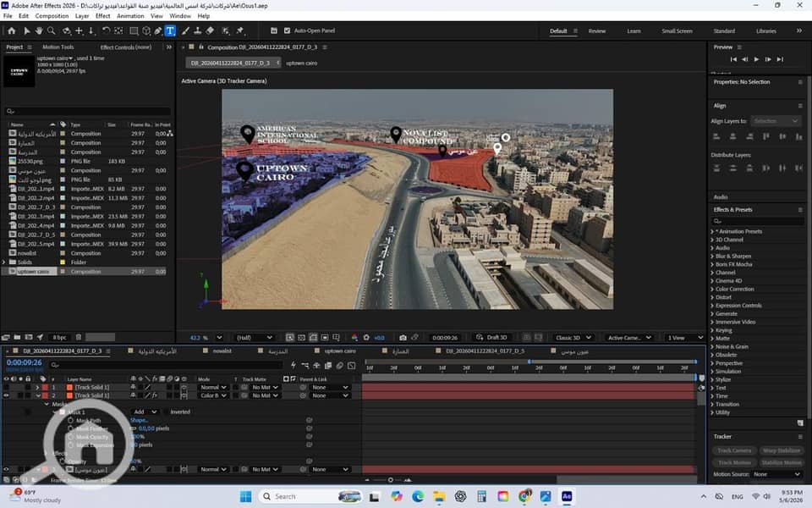812x508 pixels.
Task: Expand the Color Correction effects category
Action: pyautogui.click(x=712, y=290)
